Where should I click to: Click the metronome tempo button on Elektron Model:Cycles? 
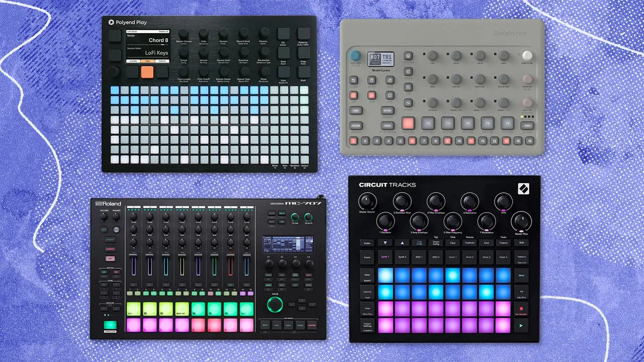[390, 80]
